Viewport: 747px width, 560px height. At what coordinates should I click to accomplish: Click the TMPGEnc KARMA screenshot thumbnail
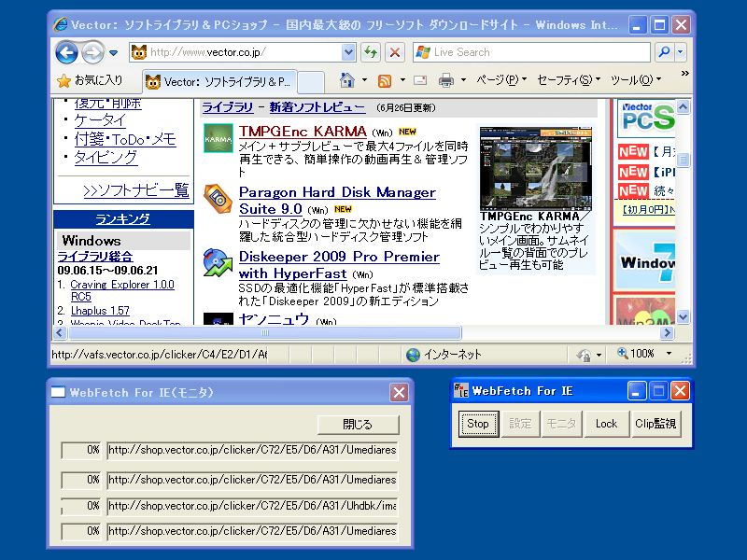(536, 168)
